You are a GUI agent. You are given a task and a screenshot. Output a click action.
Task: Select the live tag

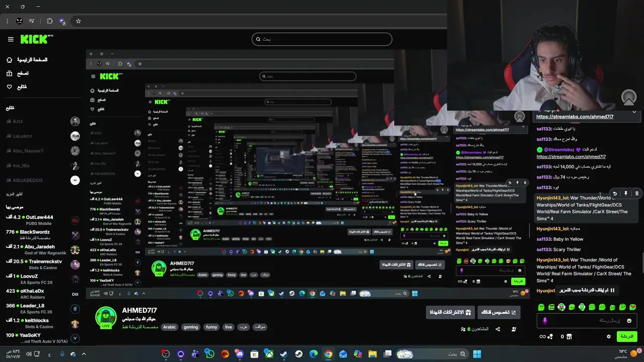point(228,327)
